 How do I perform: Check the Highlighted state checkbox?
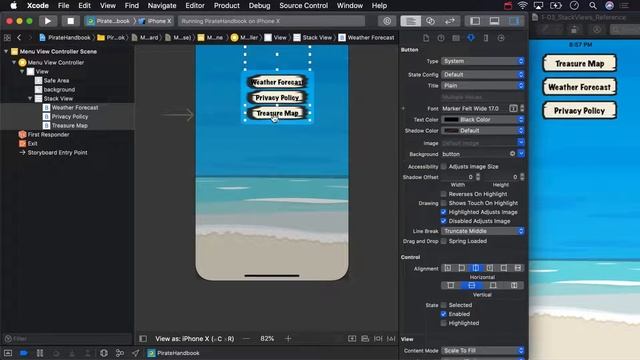coord(444,323)
